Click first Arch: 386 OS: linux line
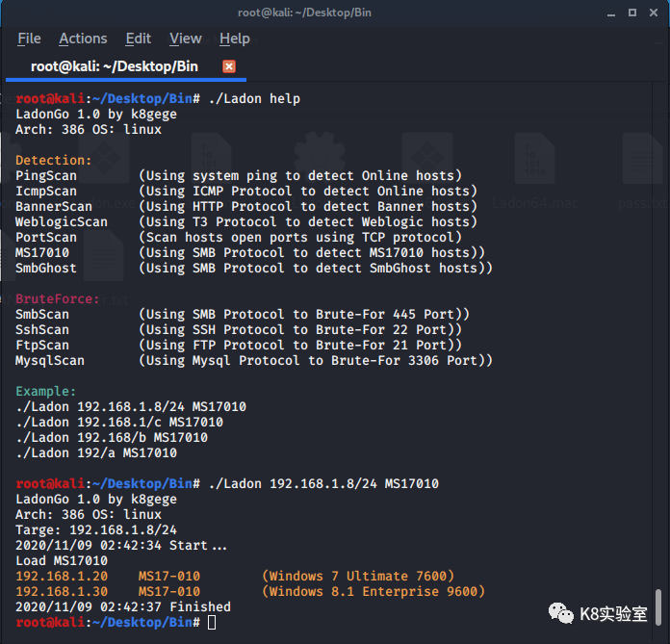This screenshot has height=644, width=670. [x=89, y=130]
